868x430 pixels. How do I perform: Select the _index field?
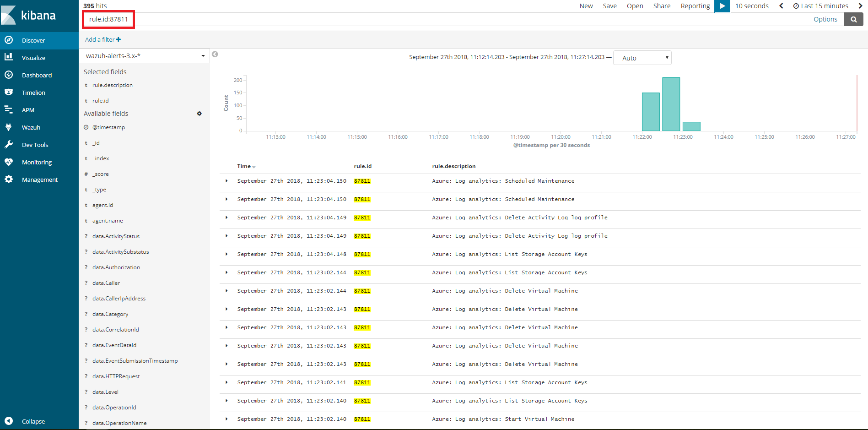point(101,158)
